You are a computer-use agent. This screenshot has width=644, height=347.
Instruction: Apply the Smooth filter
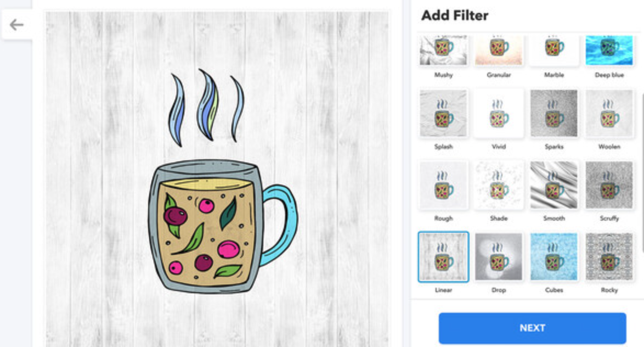pyautogui.click(x=553, y=185)
